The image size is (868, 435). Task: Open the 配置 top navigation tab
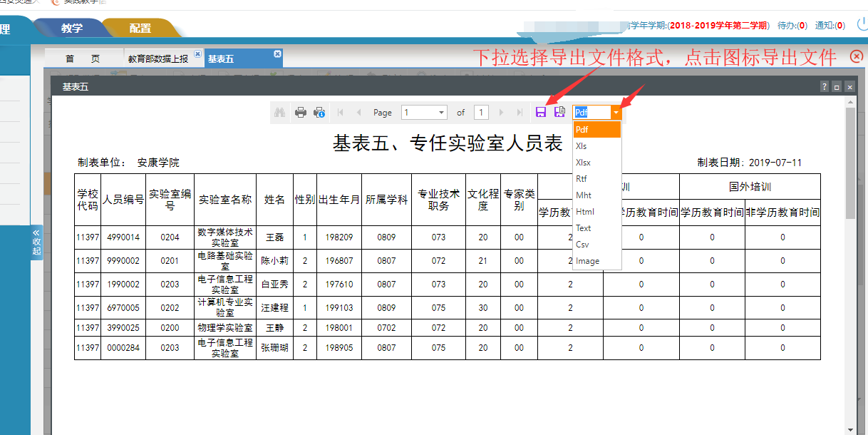[140, 29]
